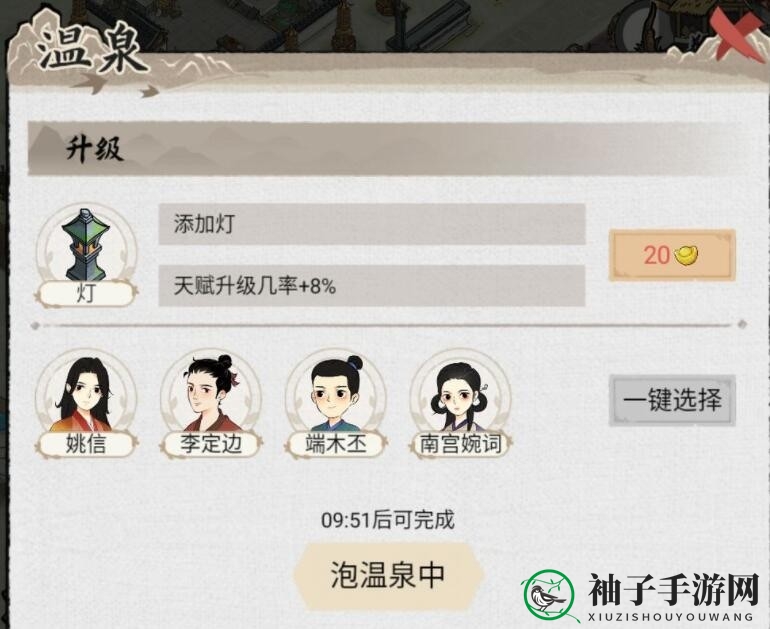Close the 温泉 panel with red X
Image resolution: width=770 pixels, height=629 pixels.
[738, 33]
